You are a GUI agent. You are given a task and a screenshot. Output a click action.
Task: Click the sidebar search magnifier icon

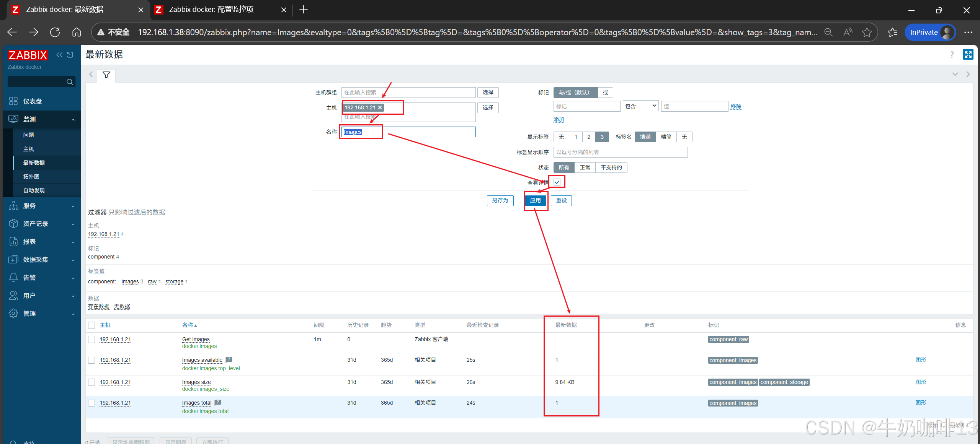coord(70,82)
